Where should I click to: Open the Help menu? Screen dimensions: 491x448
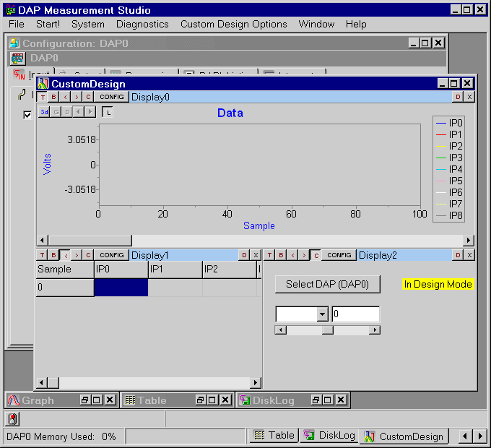(356, 24)
